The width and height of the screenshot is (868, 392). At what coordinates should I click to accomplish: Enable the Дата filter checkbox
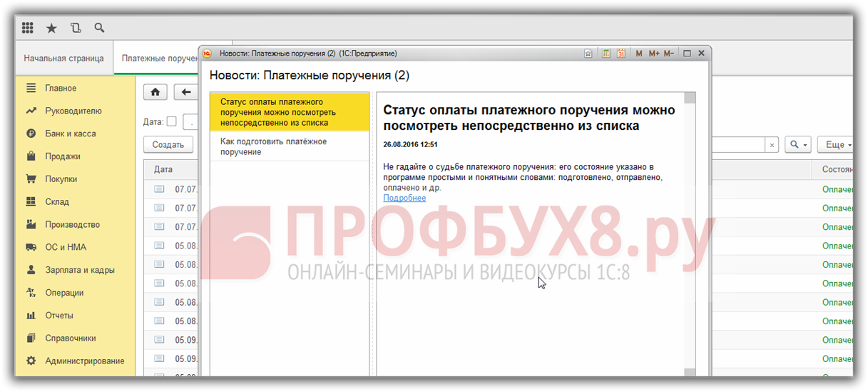pos(171,122)
